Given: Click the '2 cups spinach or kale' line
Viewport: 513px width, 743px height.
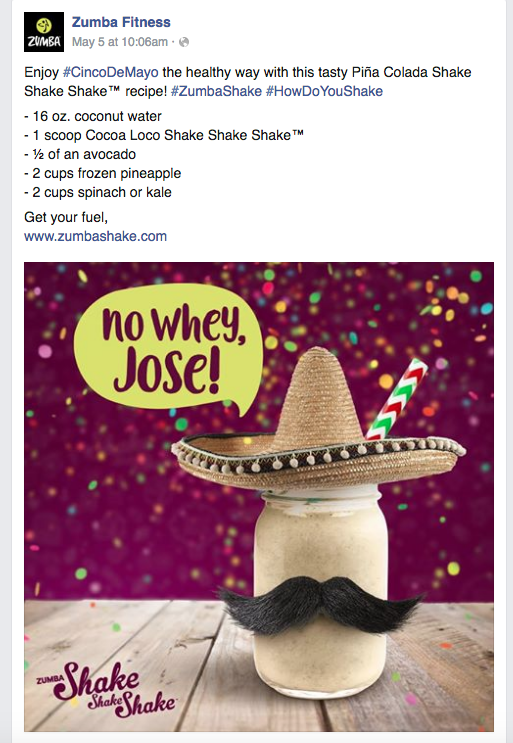Looking at the screenshot, I should [98, 192].
